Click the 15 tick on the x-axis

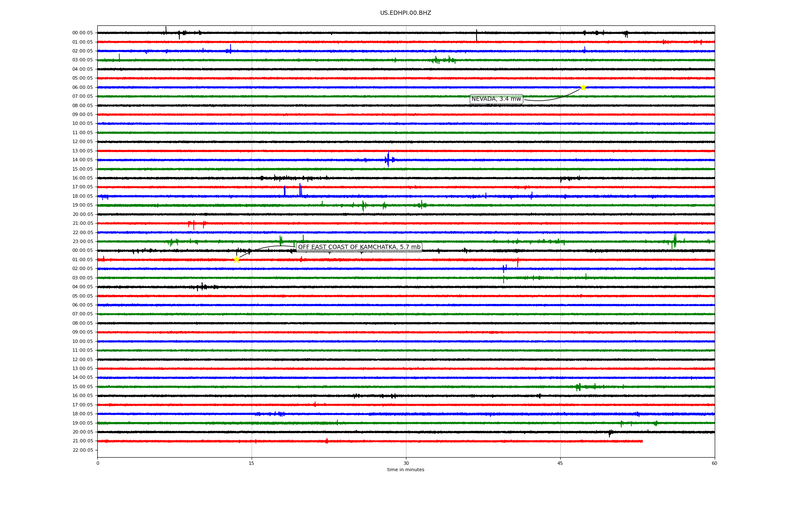[252, 463]
